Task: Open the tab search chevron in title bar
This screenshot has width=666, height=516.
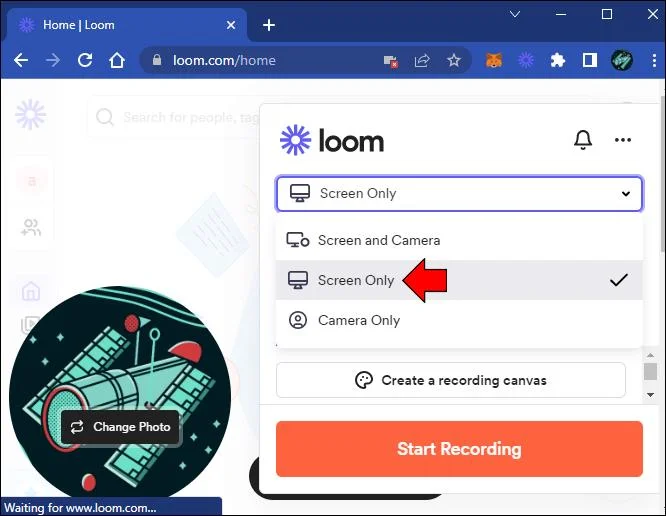Action: [x=515, y=14]
